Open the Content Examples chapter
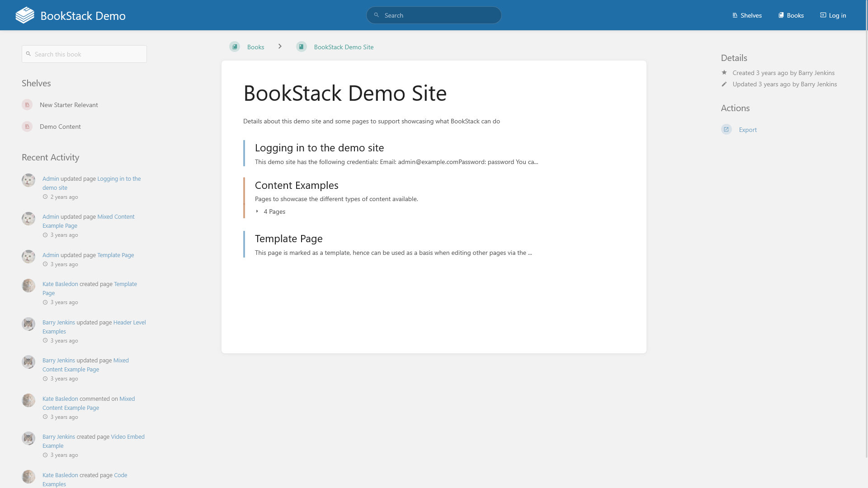 point(297,185)
